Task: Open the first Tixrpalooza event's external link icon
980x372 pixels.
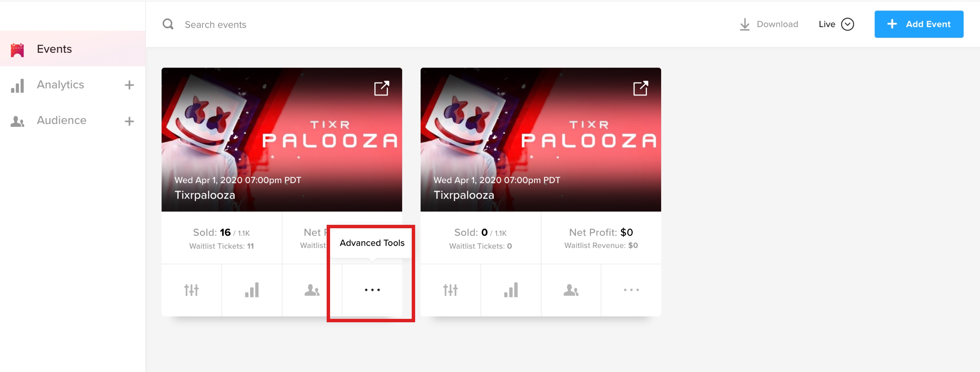Action: pos(381,88)
